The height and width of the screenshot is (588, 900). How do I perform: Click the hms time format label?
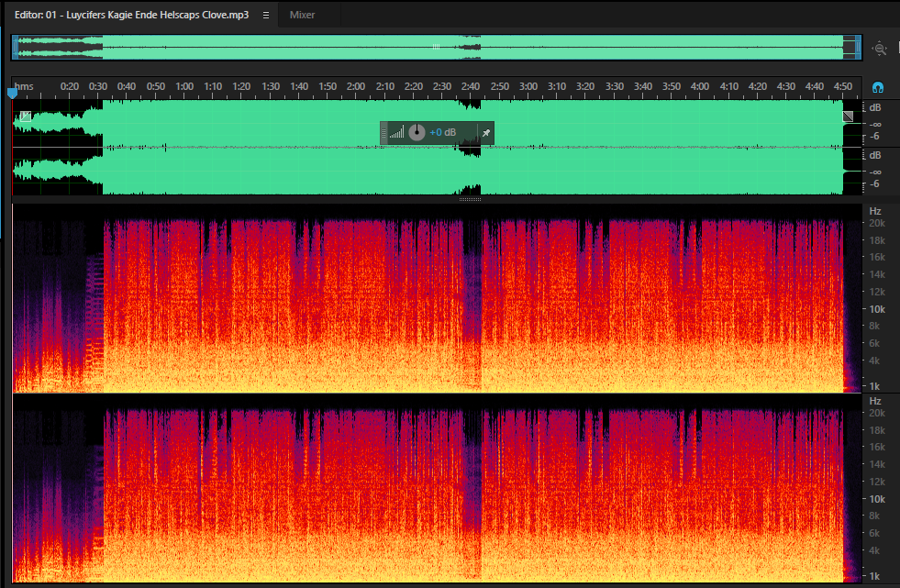click(x=24, y=86)
